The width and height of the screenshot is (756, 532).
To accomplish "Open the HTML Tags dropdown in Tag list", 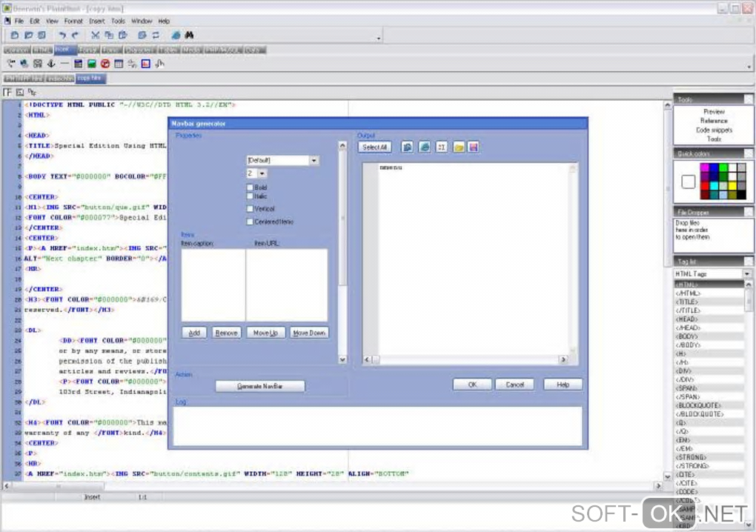I will pyautogui.click(x=747, y=273).
